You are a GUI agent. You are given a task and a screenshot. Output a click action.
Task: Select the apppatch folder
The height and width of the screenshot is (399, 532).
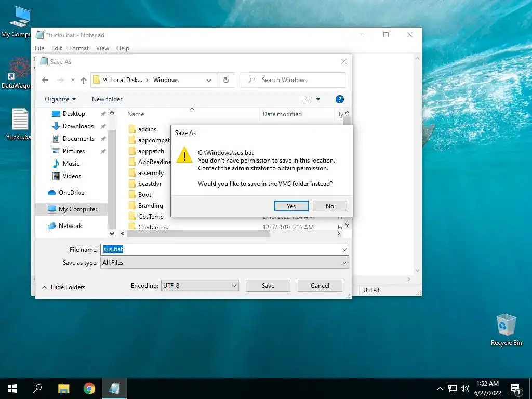[x=151, y=151]
